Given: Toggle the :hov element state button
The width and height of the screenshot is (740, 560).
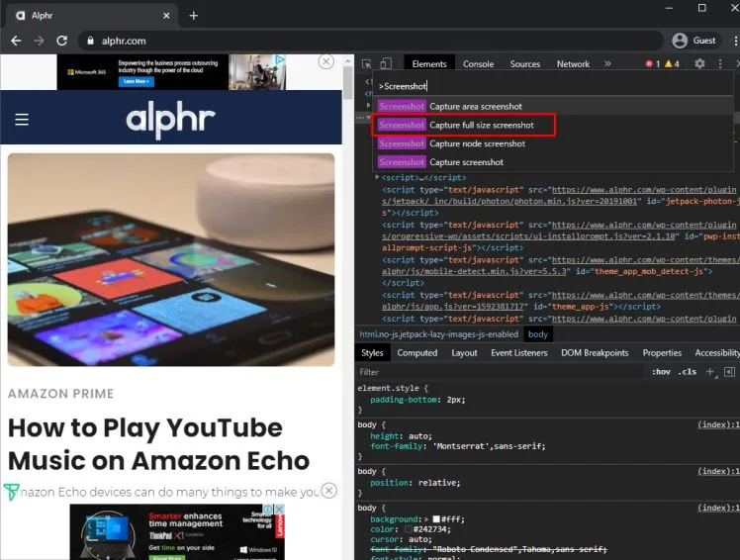Looking at the screenshot, I should coord(661,372).
